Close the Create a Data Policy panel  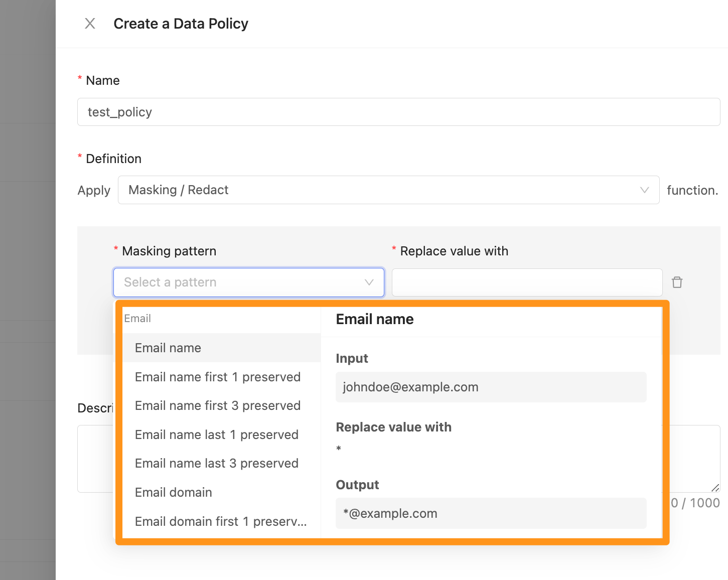point(90,24)
